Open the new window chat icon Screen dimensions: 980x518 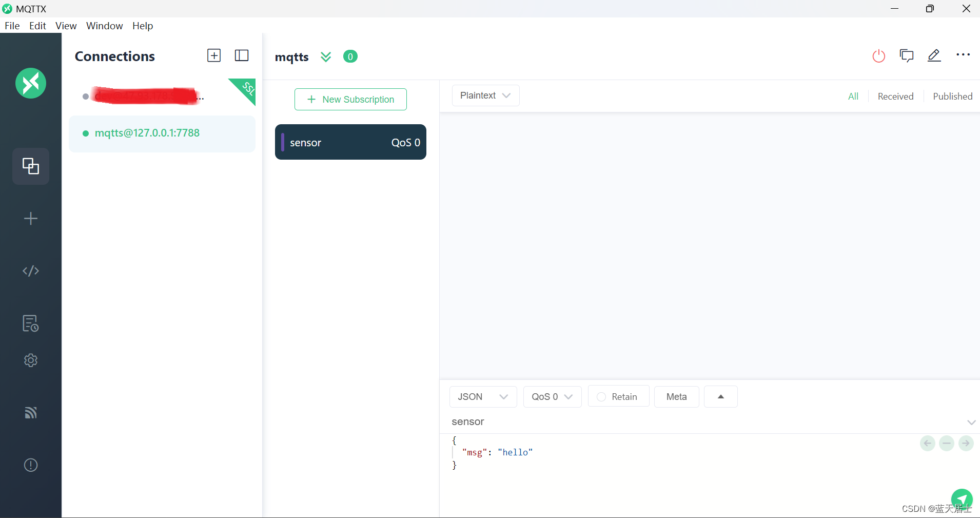(907, 55)
